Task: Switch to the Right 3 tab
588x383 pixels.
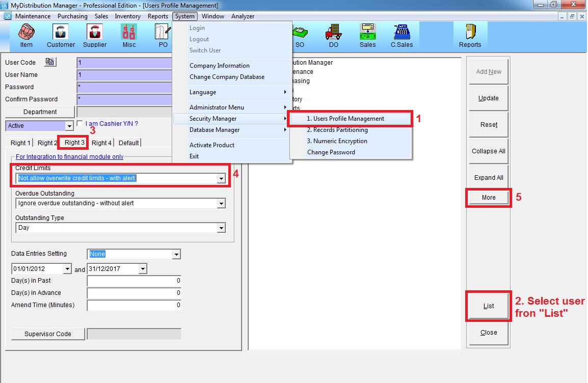Action: [x=74, y=143]
